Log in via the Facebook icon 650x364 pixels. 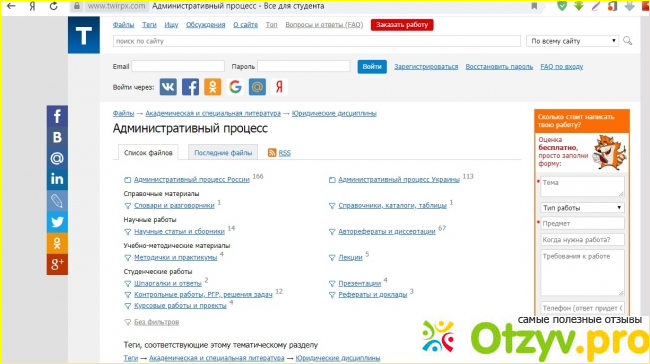coord(190,87)
